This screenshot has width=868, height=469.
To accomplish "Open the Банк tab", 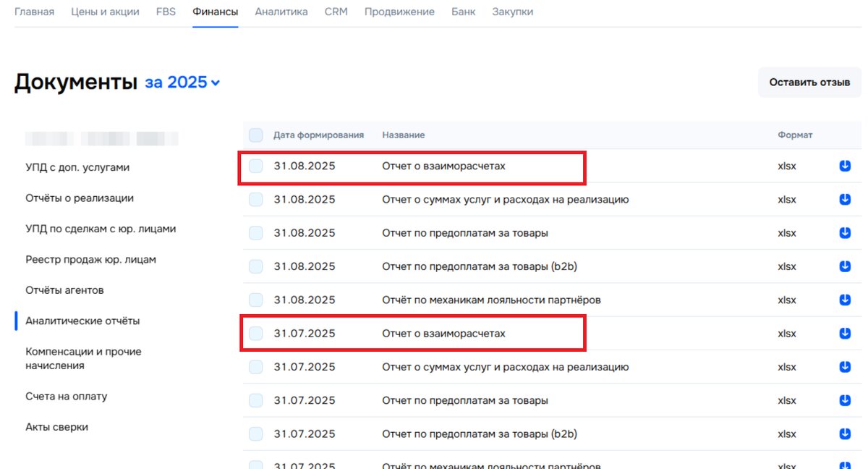I will (464, 12).
